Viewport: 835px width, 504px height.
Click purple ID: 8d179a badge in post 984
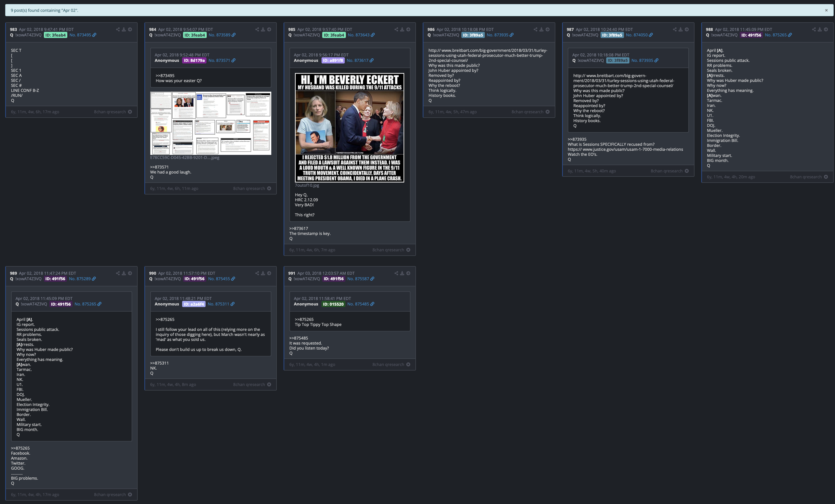(194, 60)
